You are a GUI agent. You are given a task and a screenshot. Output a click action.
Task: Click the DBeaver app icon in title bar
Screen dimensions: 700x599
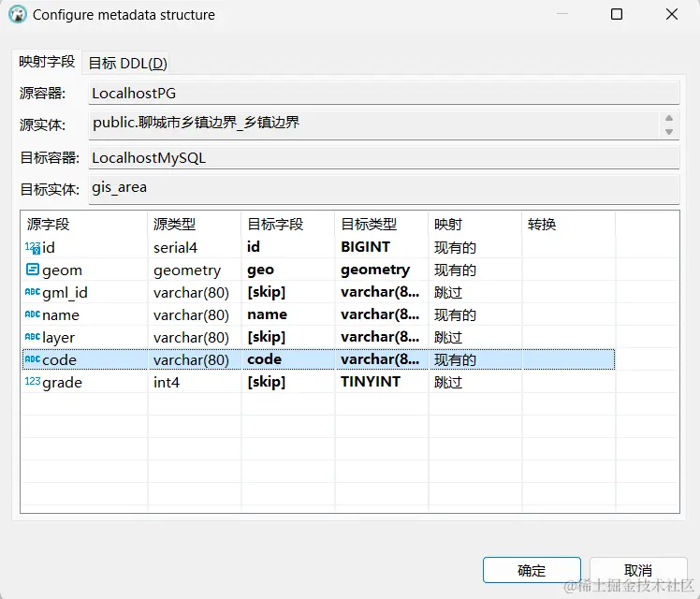point(18,15)
